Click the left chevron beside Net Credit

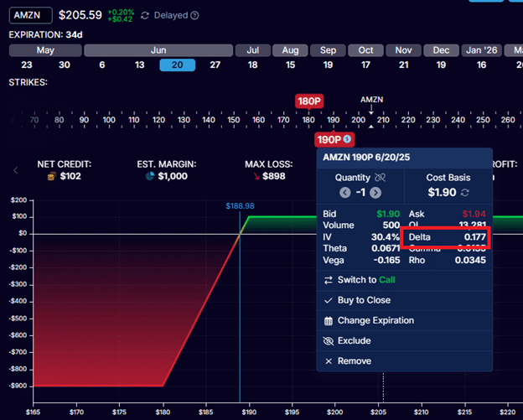(x=15, y=170)
